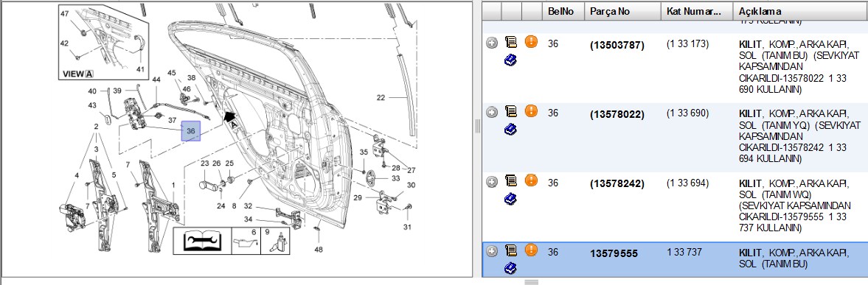Viewport: 868px width, 285px height.
Task: Click catalog number 1 33 737
Action: point(684,252)
